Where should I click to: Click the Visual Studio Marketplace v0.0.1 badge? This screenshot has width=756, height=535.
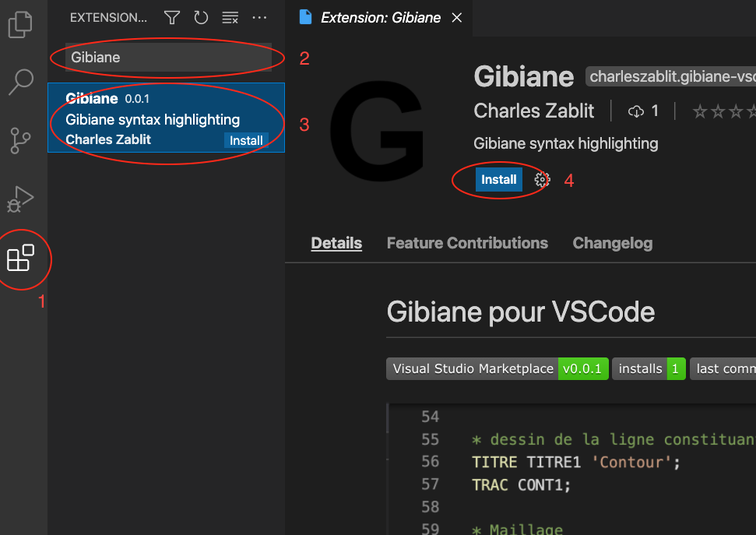pyautogui.click(x=497, y=368)
